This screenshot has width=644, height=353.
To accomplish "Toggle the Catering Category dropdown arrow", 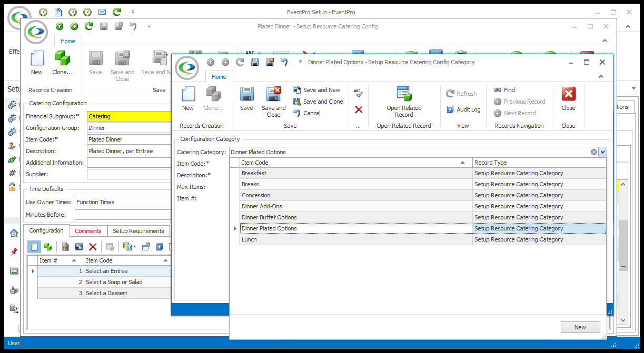I will tap(602, 152).
